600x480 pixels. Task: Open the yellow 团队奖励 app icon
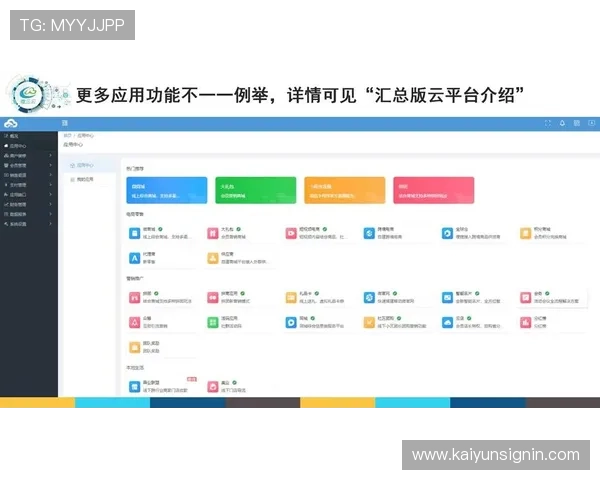[x=134, y=347]
